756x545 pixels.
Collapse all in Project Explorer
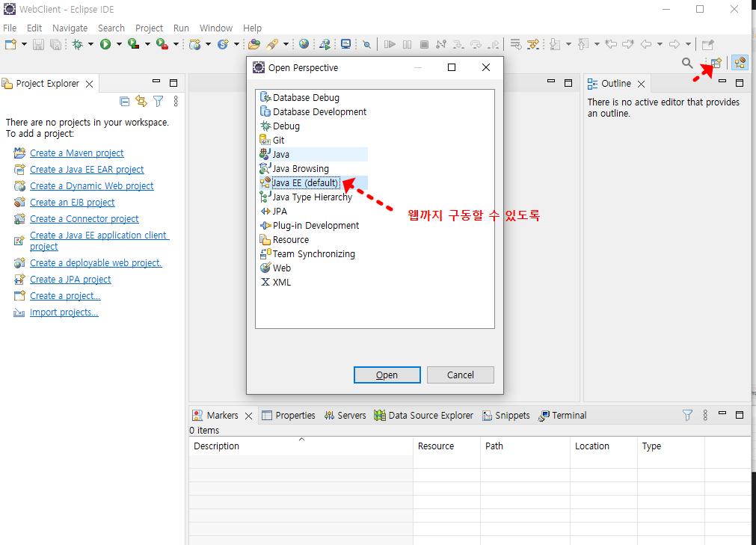(x=124, y=101)
